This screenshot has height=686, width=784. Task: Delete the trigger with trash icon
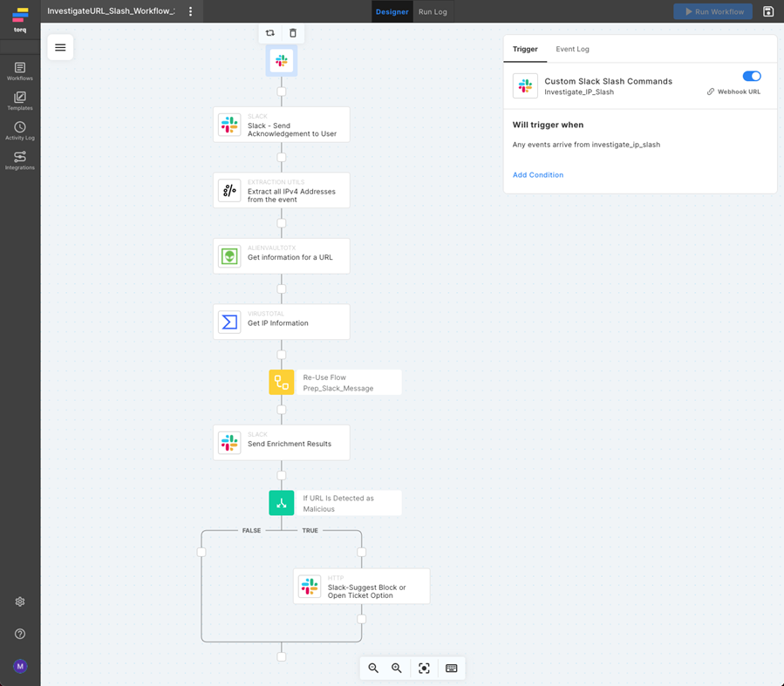[293, 33]
